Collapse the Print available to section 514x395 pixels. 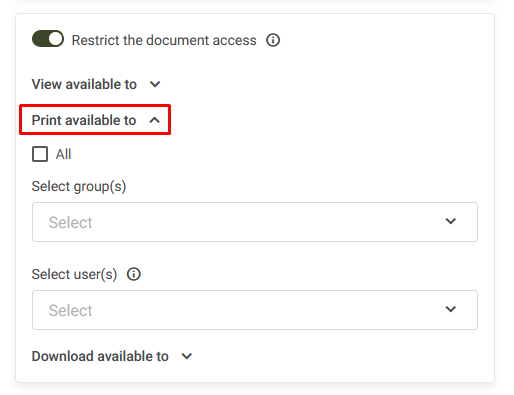[96, 120]
